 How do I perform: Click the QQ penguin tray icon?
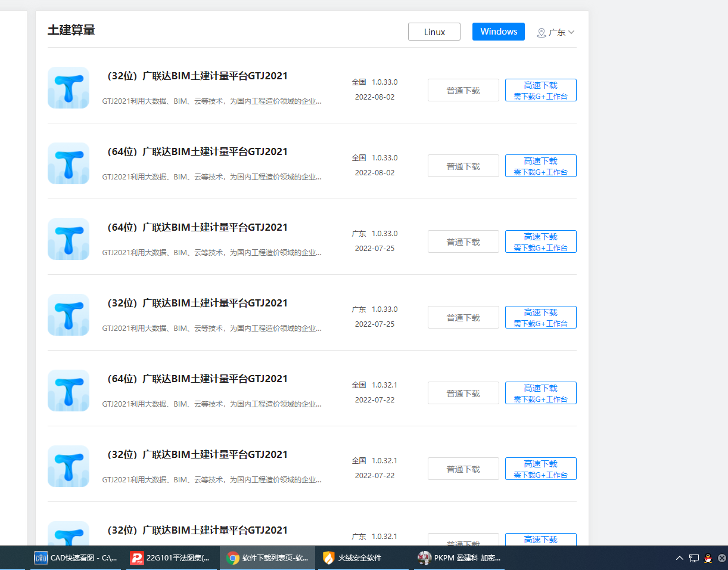pyautogui.click(x=708, y=558)
